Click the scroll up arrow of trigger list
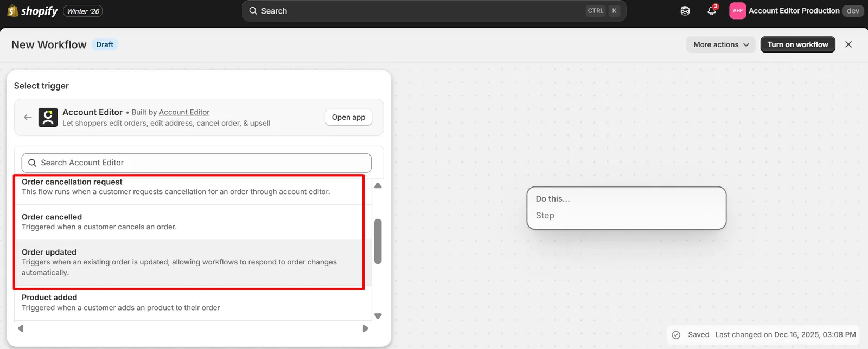 (x=378, y=185)
